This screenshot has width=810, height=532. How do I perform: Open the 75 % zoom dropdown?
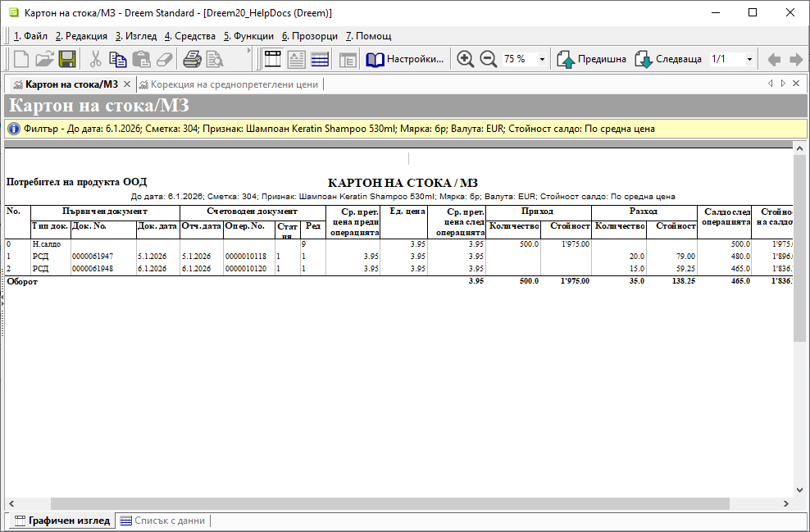pyautogui.click(x=542, y=59)
